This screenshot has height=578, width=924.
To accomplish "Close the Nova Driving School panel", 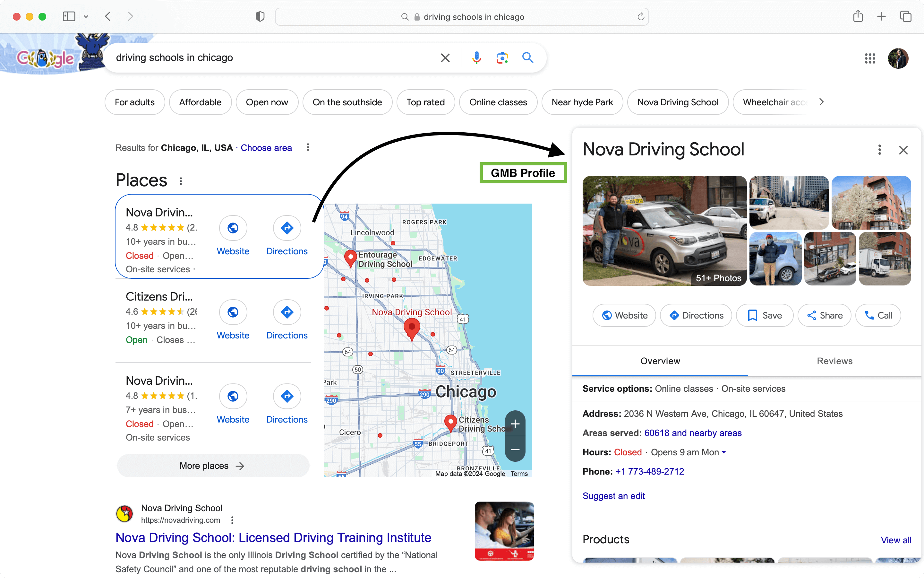I will pos(903,150).
